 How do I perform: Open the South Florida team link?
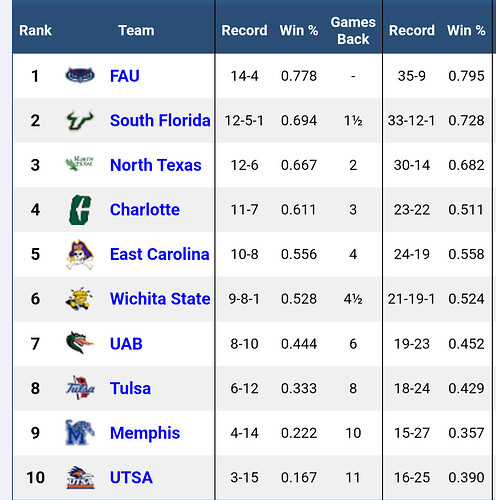coord(160,120)
